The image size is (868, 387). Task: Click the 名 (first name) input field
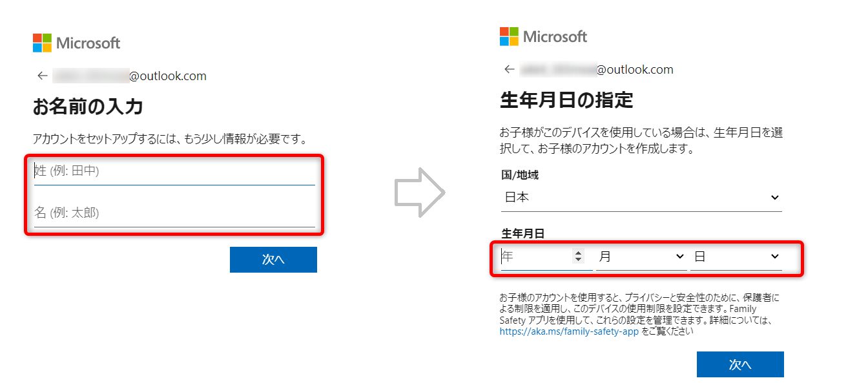pos(174,213)
